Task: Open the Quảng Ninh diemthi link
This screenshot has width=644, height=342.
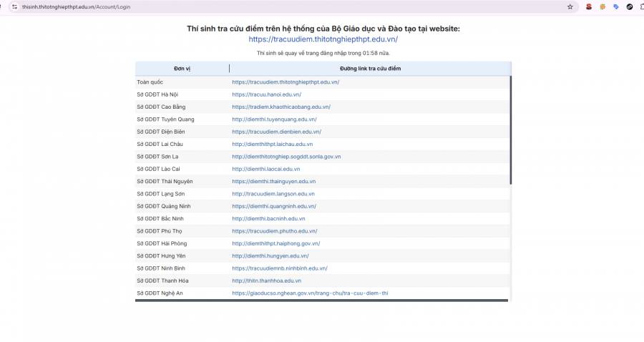Action: tap(274, 206)
